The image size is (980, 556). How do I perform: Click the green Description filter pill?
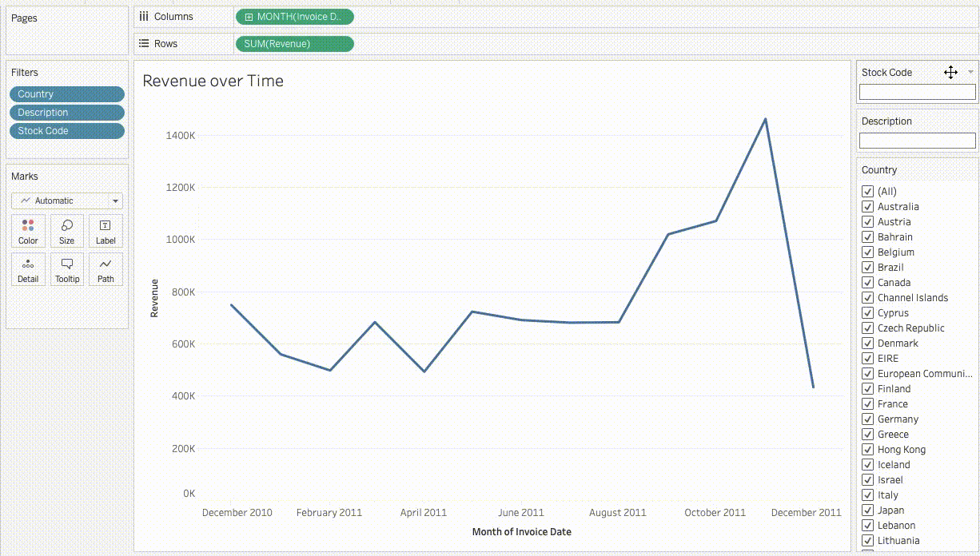pos(66,112)
